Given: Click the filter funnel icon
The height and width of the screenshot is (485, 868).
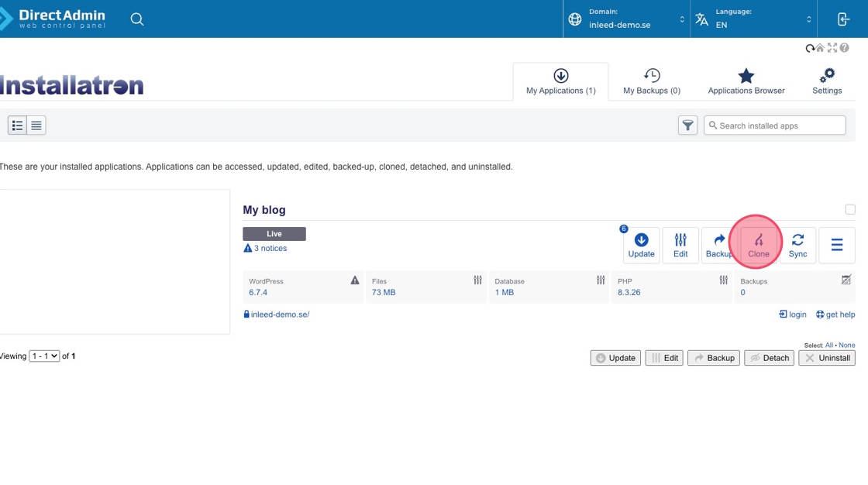Looking at the screenshot, I should tap(687, 126).
